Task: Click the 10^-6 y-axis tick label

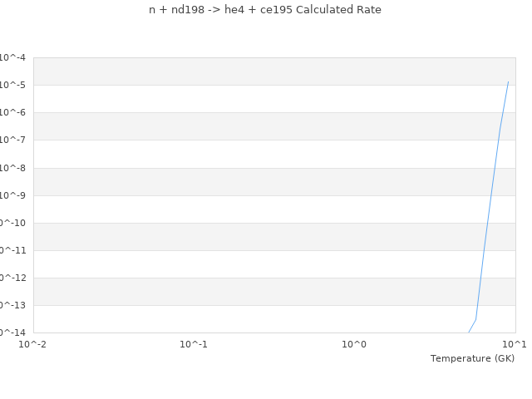Action: (13, 112)
